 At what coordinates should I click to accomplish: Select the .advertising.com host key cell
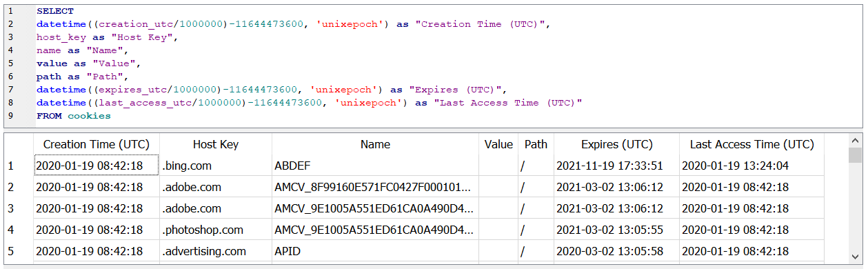point(215,251)
